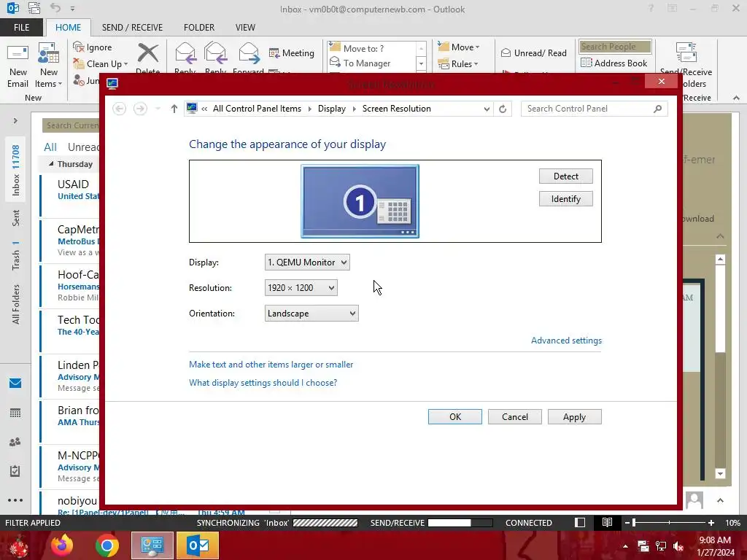Zoom out with the minus button

coord(627,523)
